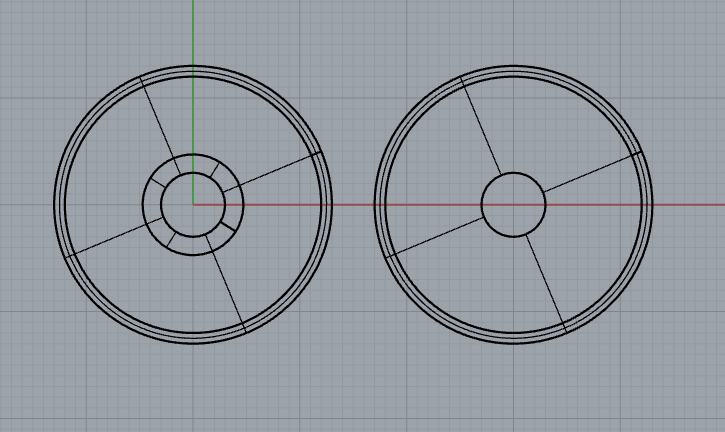Select the right wheel's lower-right spoke line
This screenshot has height=432, width=725.
pyautogui.click(x=547, y=284)
